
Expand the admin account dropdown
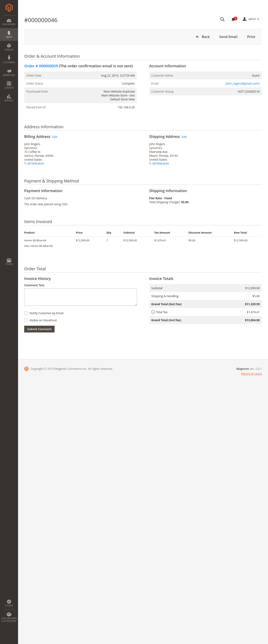point(251,19)
